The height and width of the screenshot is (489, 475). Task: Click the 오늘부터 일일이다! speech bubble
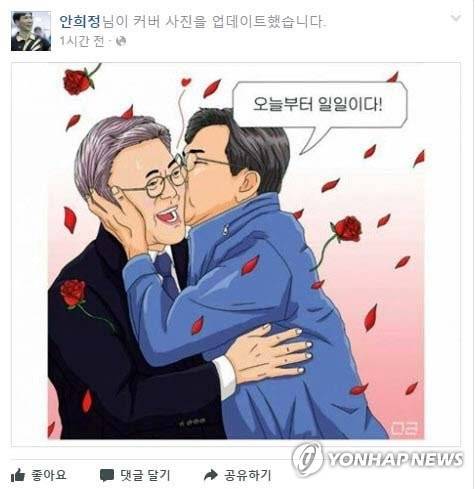[x=319, y=105]
